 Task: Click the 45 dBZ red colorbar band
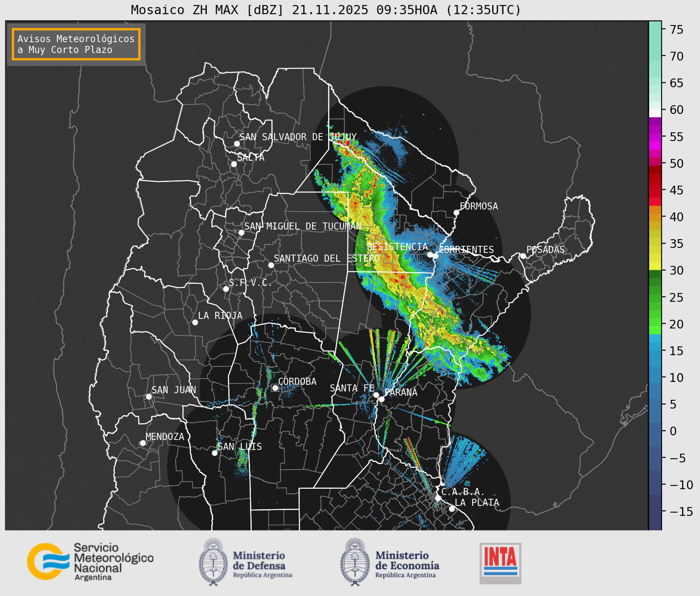point(655,193)
